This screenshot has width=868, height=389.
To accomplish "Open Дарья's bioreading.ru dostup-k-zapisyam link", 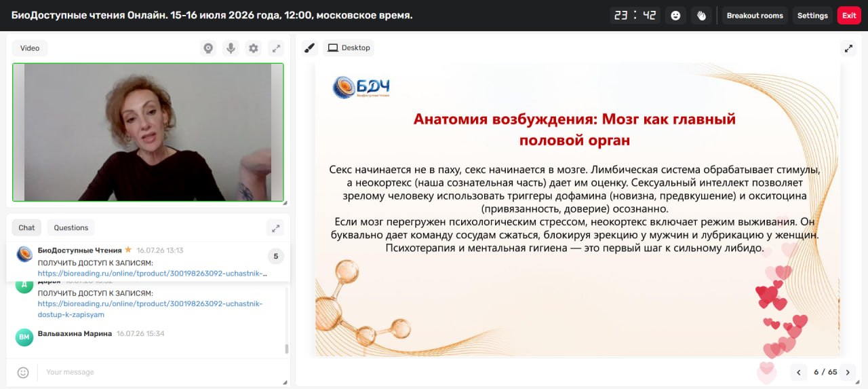I will click(x=150, y=309).
